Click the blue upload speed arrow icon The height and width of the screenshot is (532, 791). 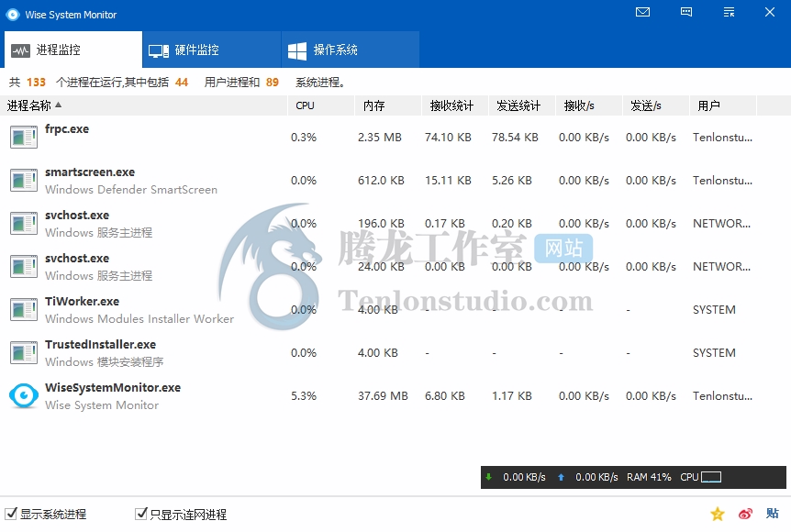pyautogui.click(x=561, y=477)
